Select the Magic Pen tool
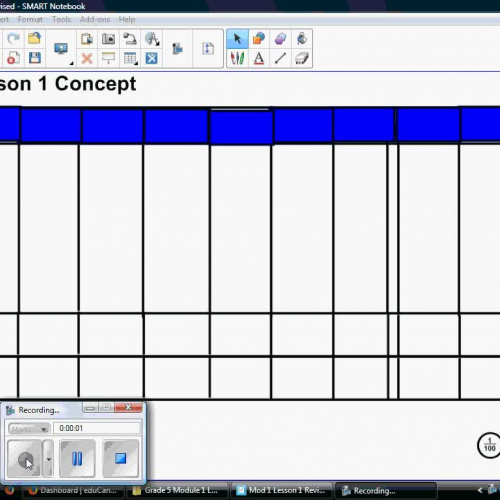 click(x=280, y=39)
